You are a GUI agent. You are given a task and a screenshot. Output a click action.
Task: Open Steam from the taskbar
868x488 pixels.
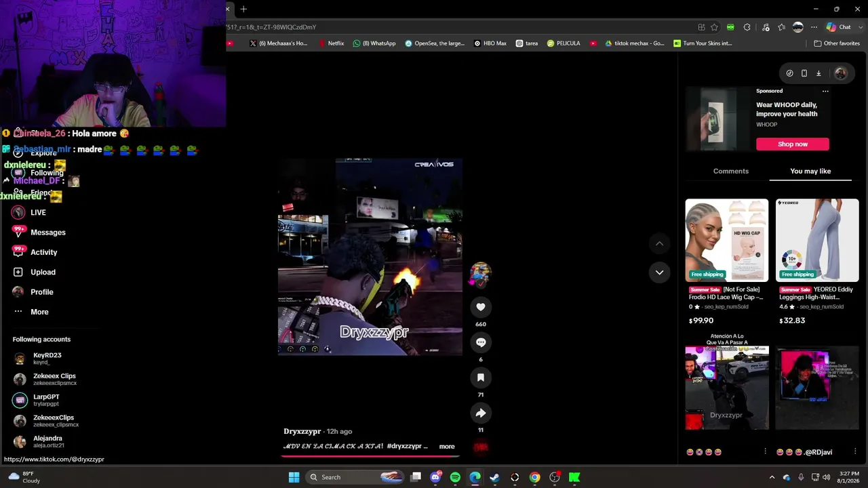495,477
